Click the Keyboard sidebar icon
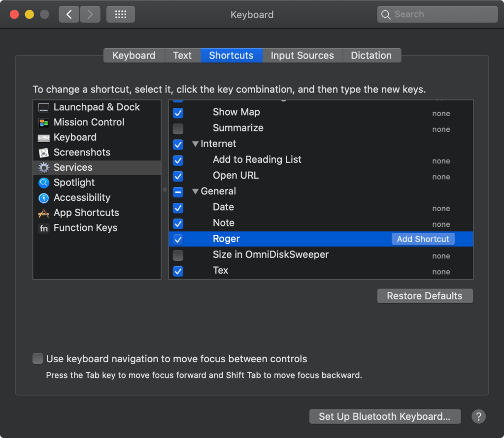 43,137
